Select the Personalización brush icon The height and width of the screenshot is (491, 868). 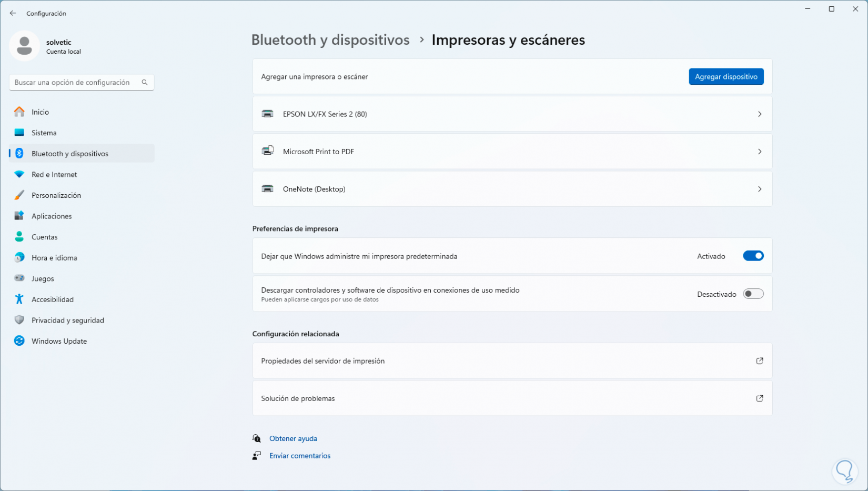19,195
